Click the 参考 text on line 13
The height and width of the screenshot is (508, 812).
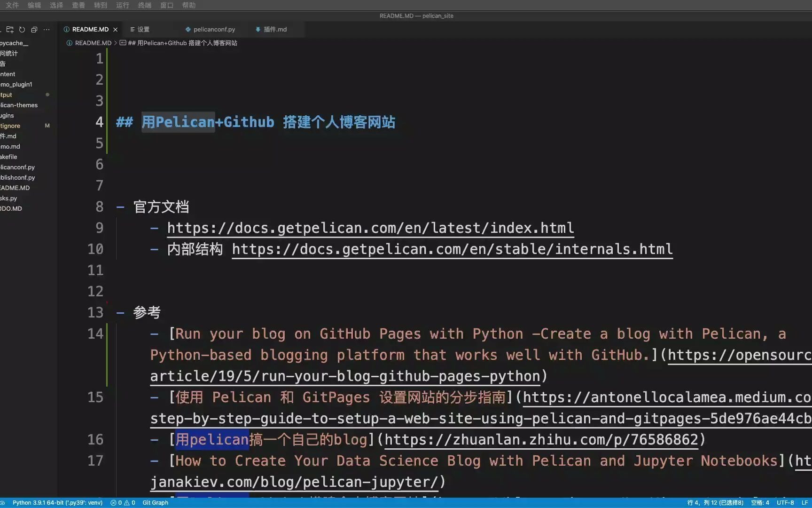click(x=147, y=313)
